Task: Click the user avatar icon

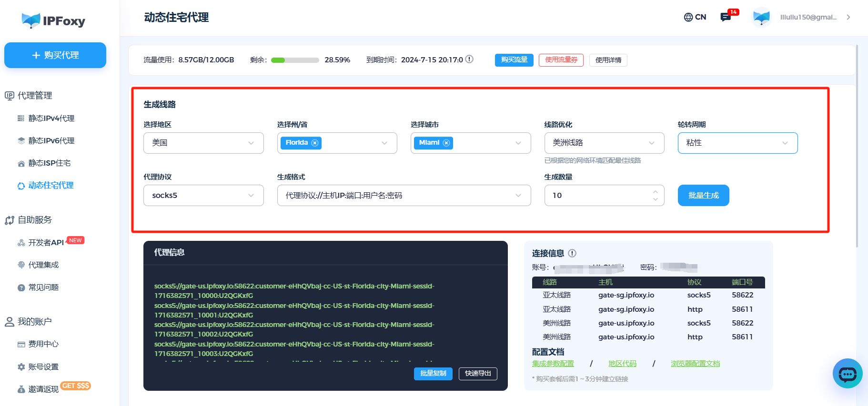Action: tap(761, 17)
